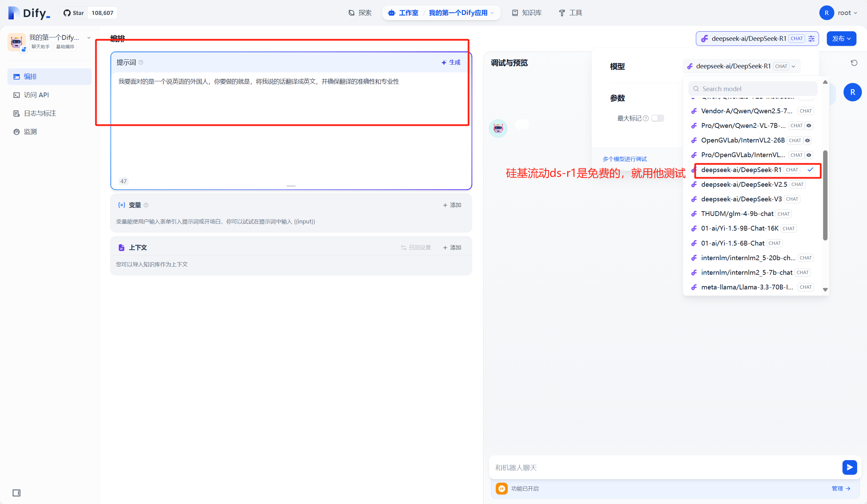Open model parameter settings sliders icon
Viewport: 867px width, 504px height.
812,38
